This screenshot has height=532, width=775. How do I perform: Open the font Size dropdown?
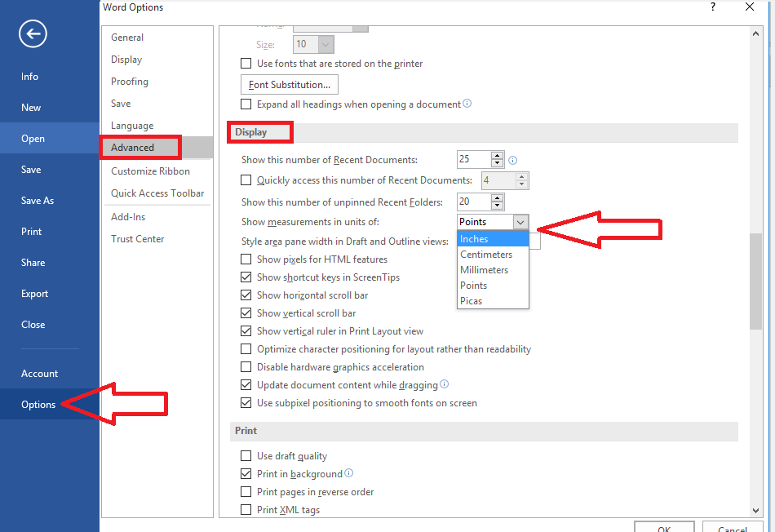tap(325, 44)
